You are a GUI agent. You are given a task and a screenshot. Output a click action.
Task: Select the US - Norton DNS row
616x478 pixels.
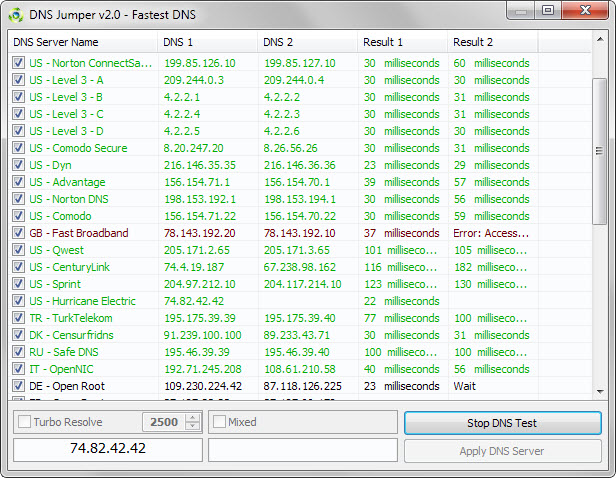(300, 199)
